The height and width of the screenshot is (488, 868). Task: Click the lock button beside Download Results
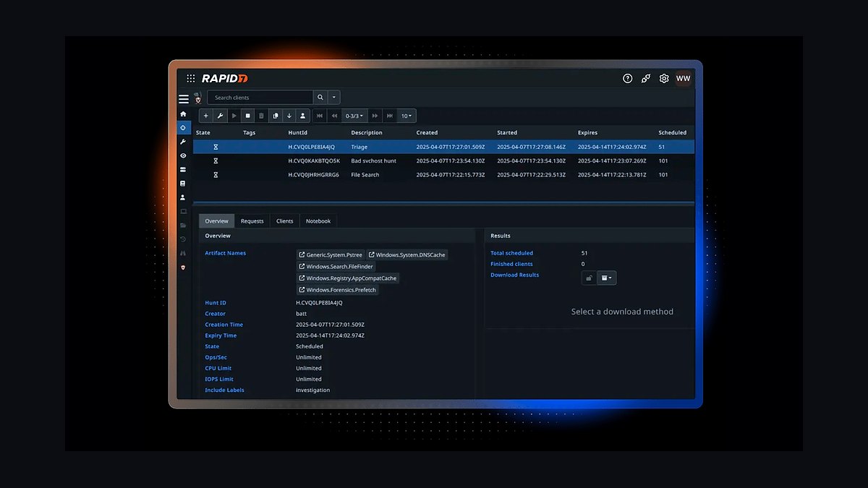(x=589, y=278)
